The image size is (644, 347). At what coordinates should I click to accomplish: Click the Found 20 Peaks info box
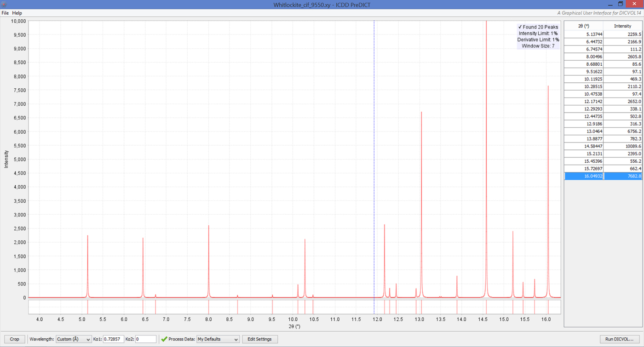538,36
